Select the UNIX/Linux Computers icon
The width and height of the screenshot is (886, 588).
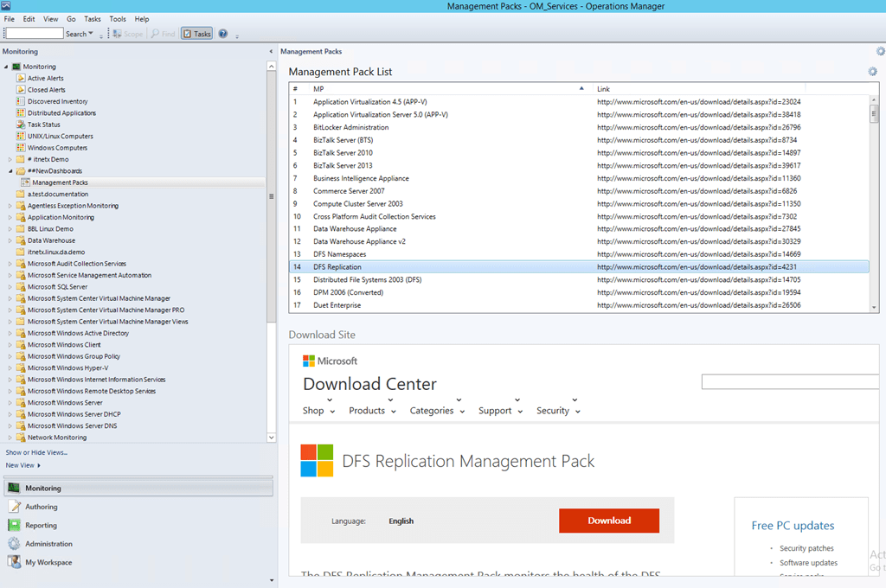tap(21, 136)
